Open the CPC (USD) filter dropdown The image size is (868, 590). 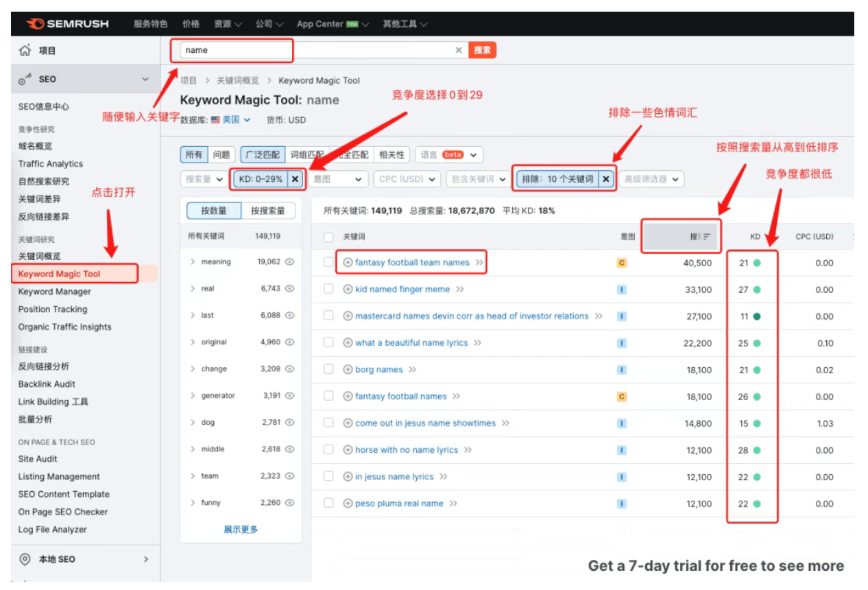pos(405,178)
